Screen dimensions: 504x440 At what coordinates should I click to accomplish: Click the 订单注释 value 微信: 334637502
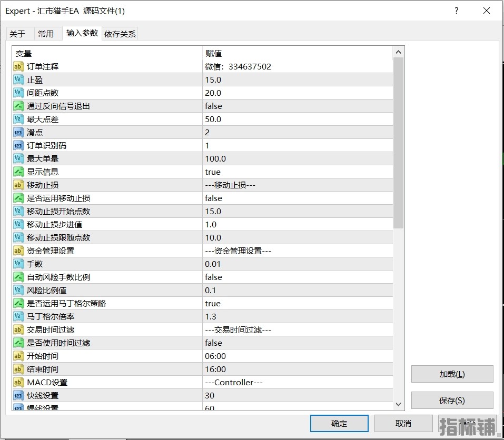pyautogui.click(x=238, y=66)
